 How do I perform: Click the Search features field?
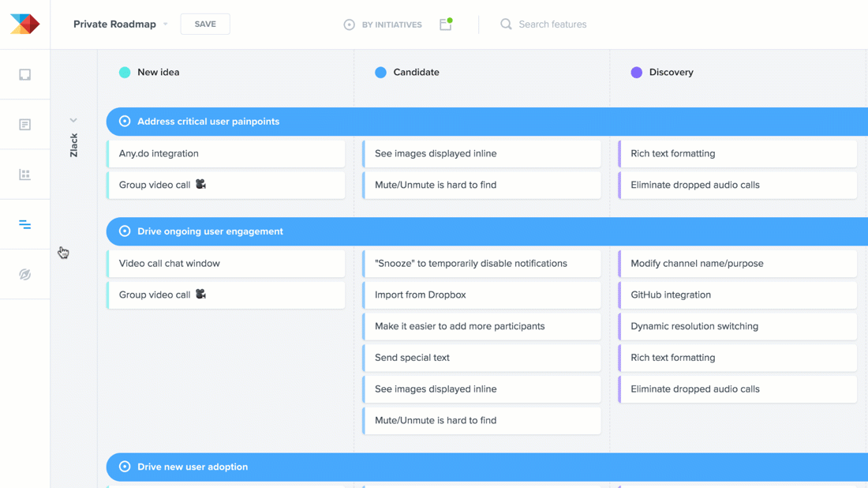(x=552, y=24)
